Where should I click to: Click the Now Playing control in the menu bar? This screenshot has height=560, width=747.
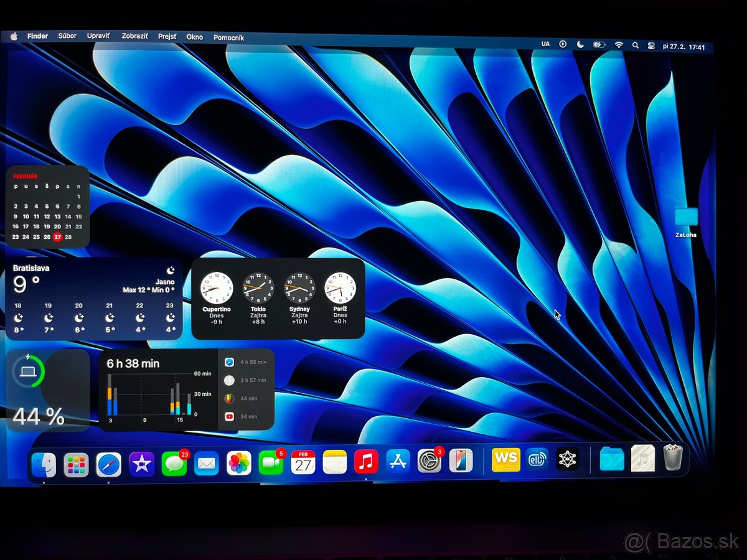(x=562, y=45)
